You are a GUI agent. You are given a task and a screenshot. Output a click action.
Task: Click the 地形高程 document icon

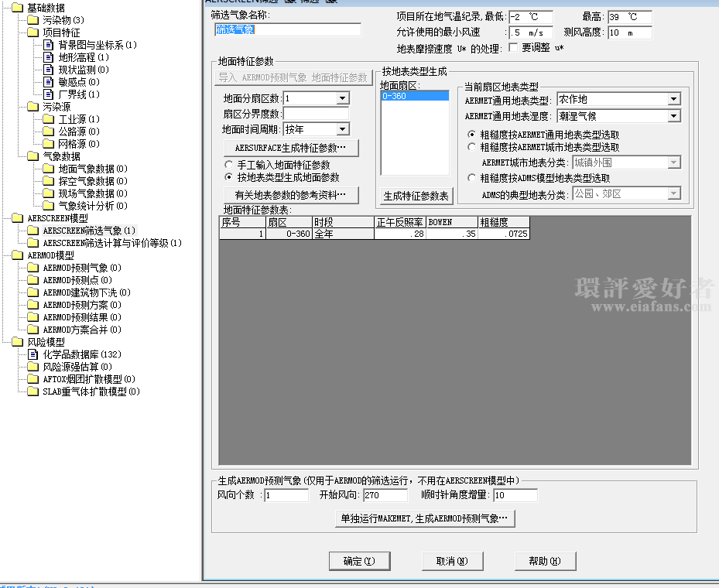pos(48,56)
